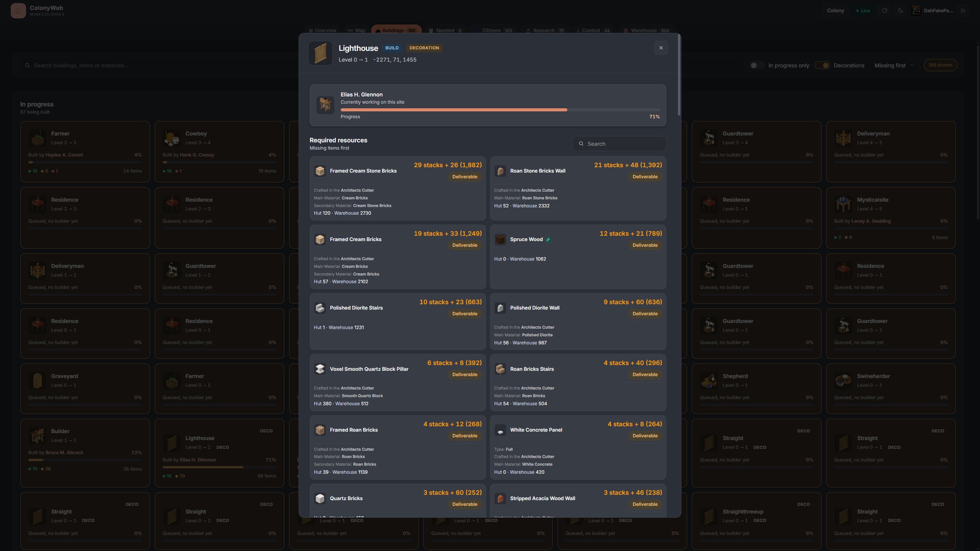This screenshot has width=980, height=551.
Task: Select the Buildings tab
Action: (x=396, y=30)
